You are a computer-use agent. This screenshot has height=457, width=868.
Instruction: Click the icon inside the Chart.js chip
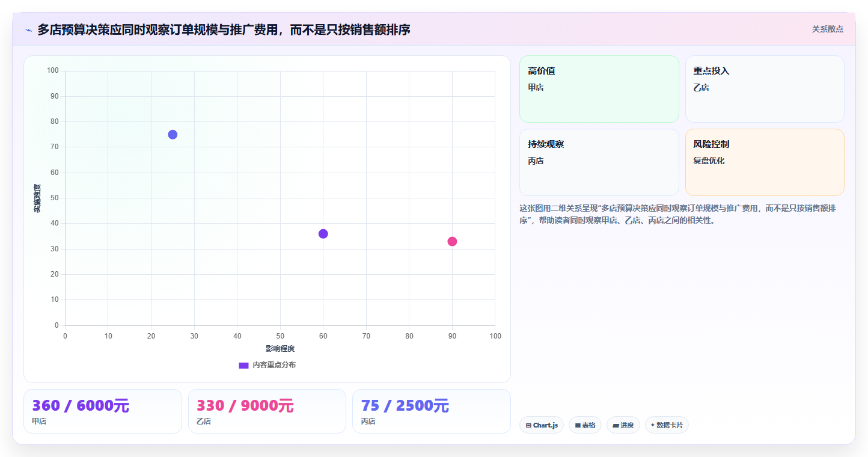click(x=528, y=425)
